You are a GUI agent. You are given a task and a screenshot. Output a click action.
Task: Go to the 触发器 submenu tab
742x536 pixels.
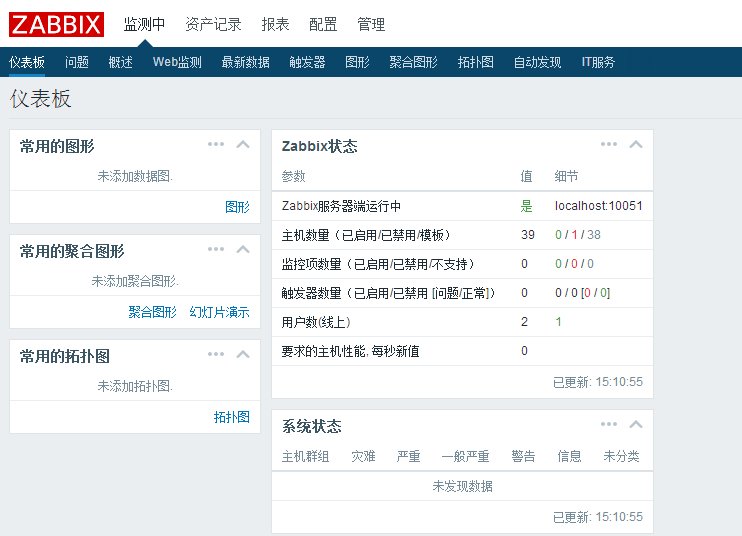(x=308, y=62)
